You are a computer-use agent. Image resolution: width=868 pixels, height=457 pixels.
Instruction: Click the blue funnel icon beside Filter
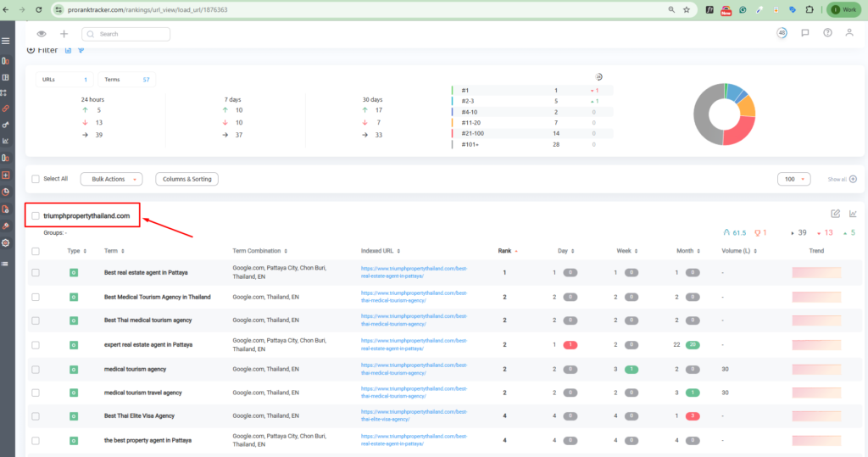point(81,50)
